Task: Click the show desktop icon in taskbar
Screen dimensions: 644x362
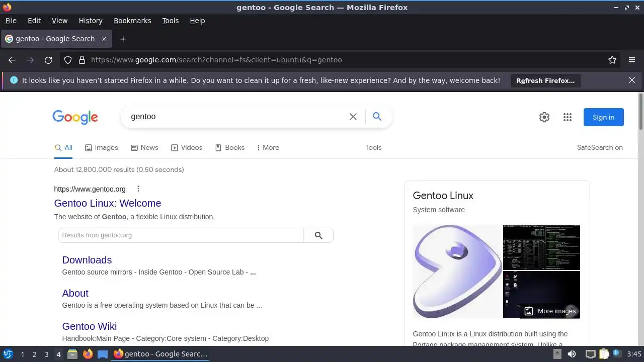Action: [103, 354]
